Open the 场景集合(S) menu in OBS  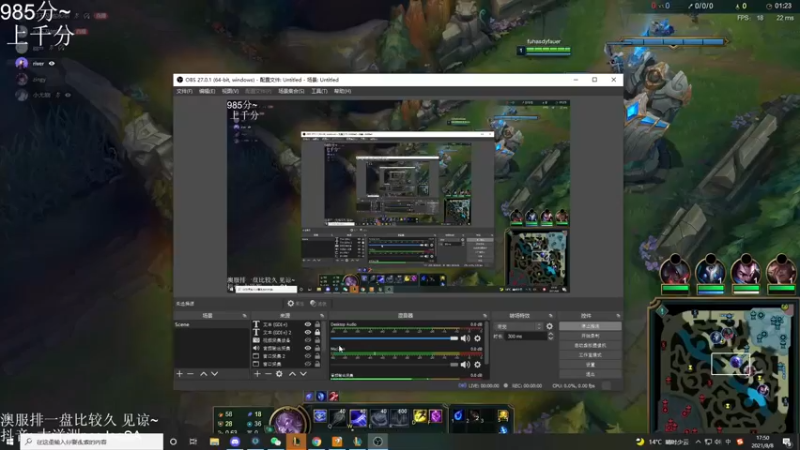291,91
